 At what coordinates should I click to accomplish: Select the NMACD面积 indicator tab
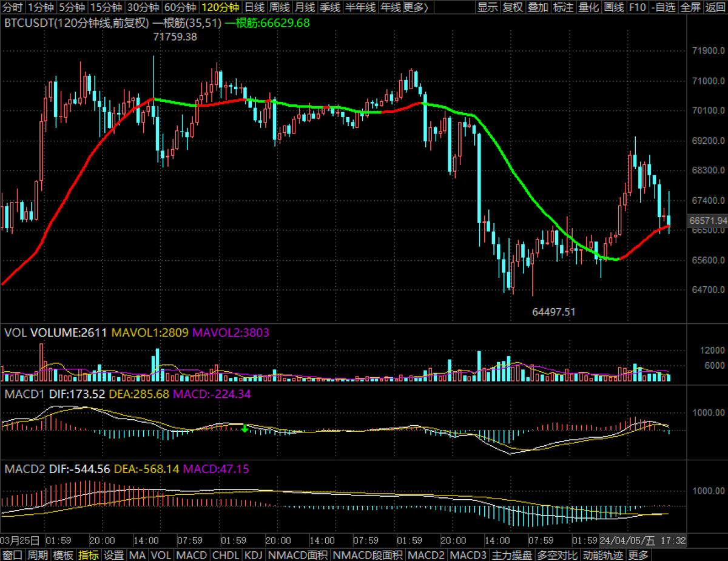297,555
